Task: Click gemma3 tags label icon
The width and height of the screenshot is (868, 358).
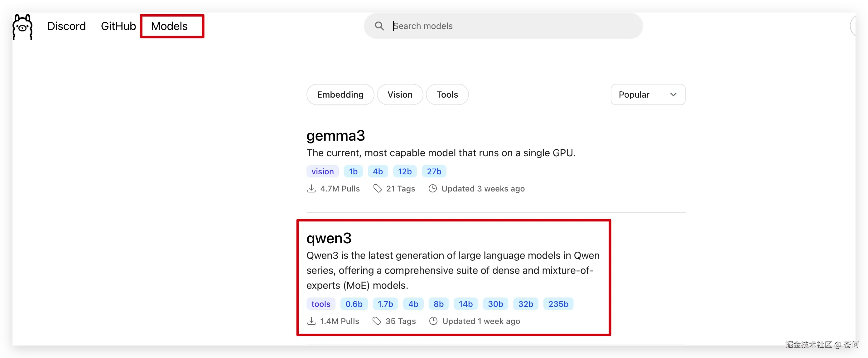Action: pyautogui.click(x=377, y=188)
